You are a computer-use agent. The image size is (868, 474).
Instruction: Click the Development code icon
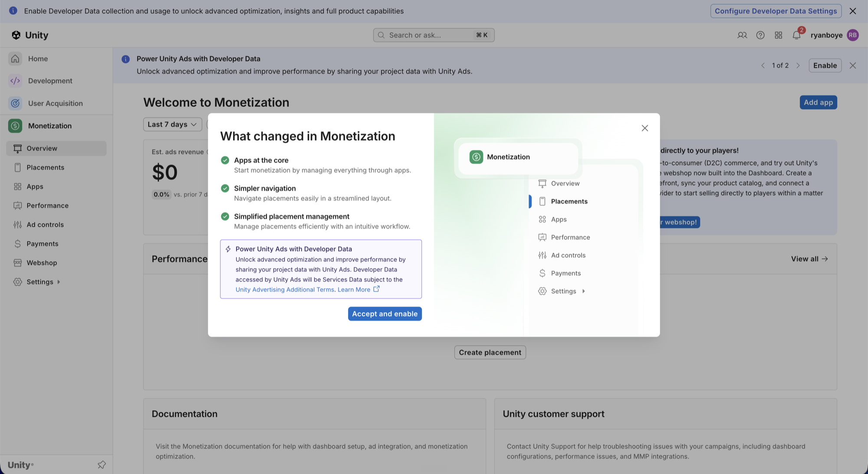[x=15, y=81]
